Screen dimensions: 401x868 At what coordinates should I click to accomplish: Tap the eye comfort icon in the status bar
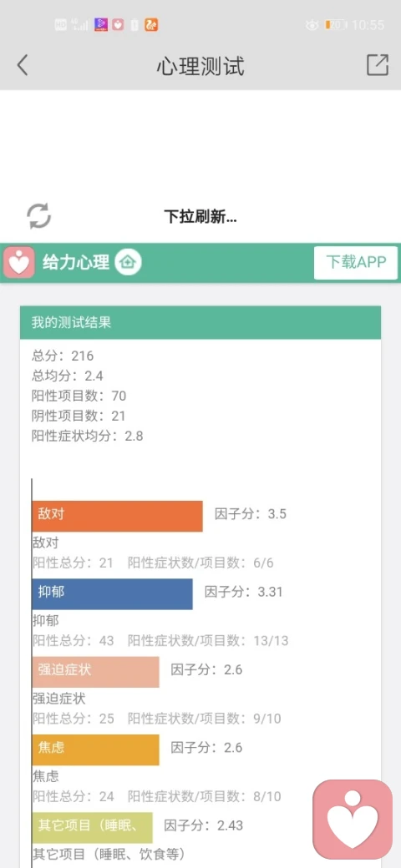[312, 25]
